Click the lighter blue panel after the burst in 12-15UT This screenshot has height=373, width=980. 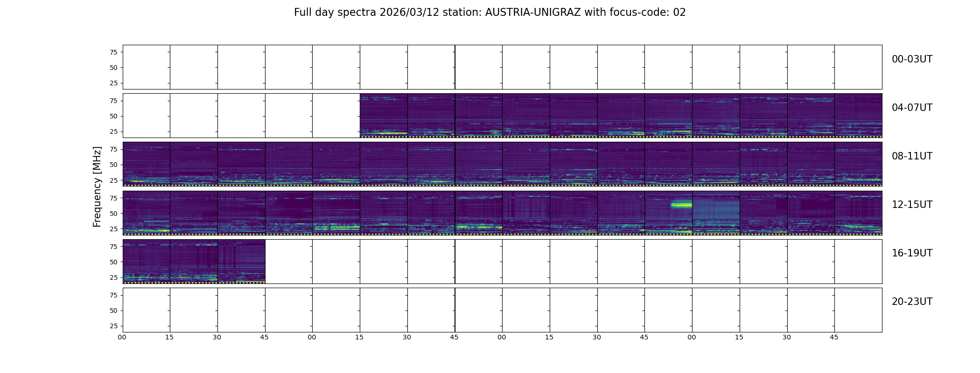click(716, 213)
